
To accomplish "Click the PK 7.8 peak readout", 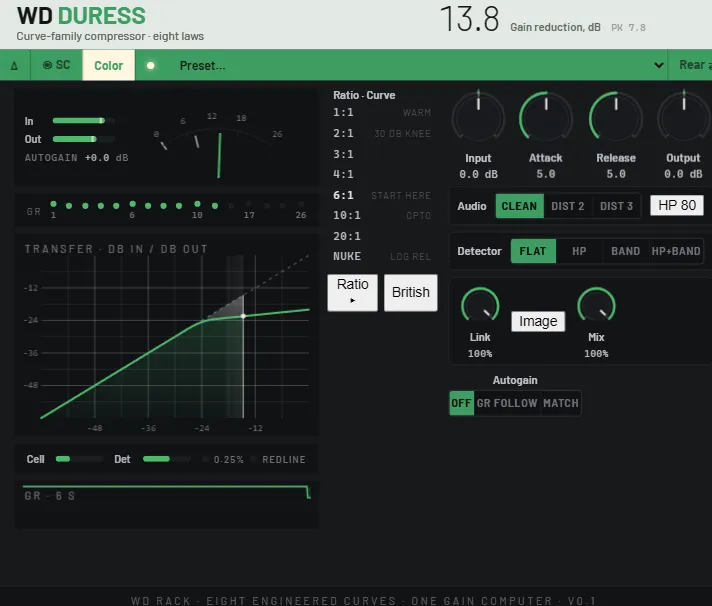I will (628, 28).
